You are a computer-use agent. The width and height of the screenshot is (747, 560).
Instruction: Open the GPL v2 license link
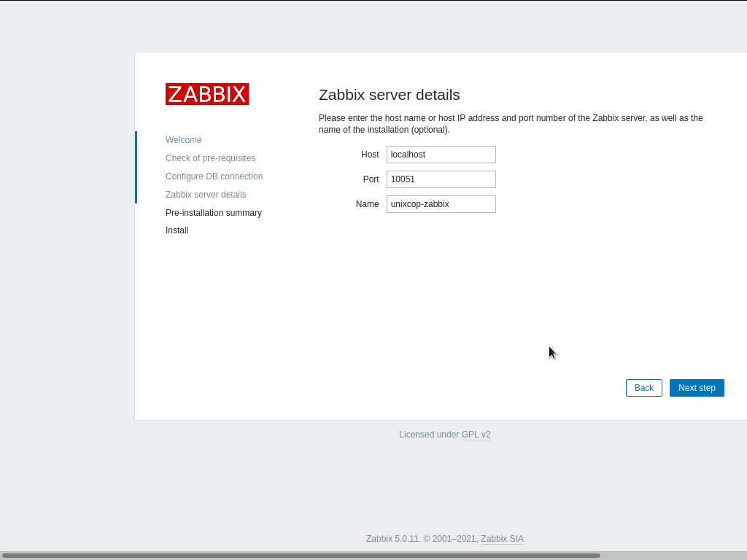tap(476, 435)
